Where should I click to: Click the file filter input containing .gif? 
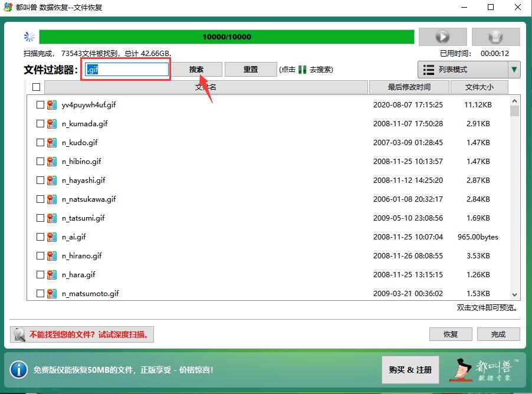tap(127, 69)
